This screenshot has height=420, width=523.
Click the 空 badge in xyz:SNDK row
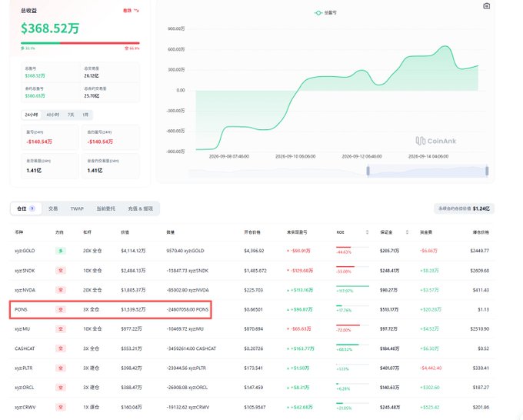click(x=61, y=271)
